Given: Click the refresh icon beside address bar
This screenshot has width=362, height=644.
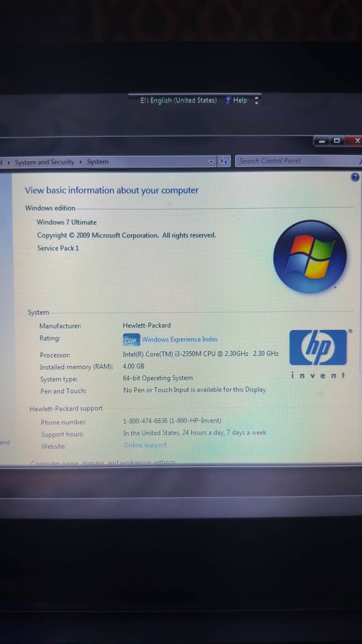Looking at the screenshot, I should (224, 162).
